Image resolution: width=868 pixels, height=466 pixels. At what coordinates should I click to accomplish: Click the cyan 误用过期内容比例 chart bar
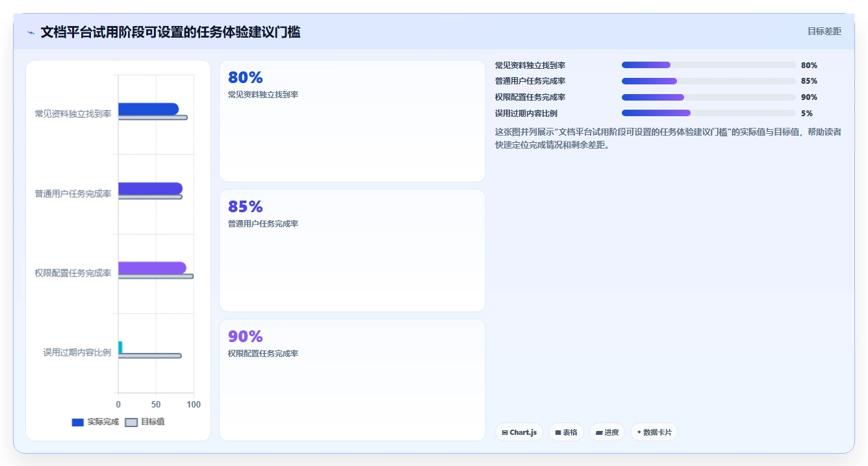(x=120, y=347)
